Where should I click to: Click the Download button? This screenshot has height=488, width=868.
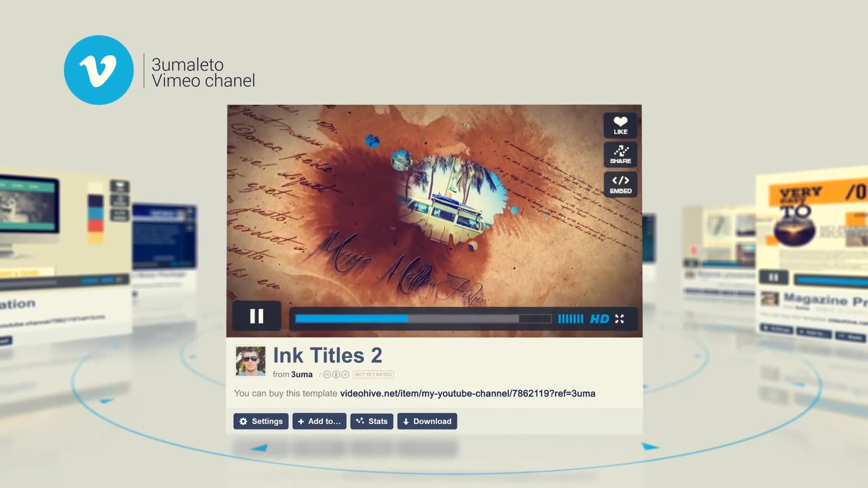coord(427,421)
